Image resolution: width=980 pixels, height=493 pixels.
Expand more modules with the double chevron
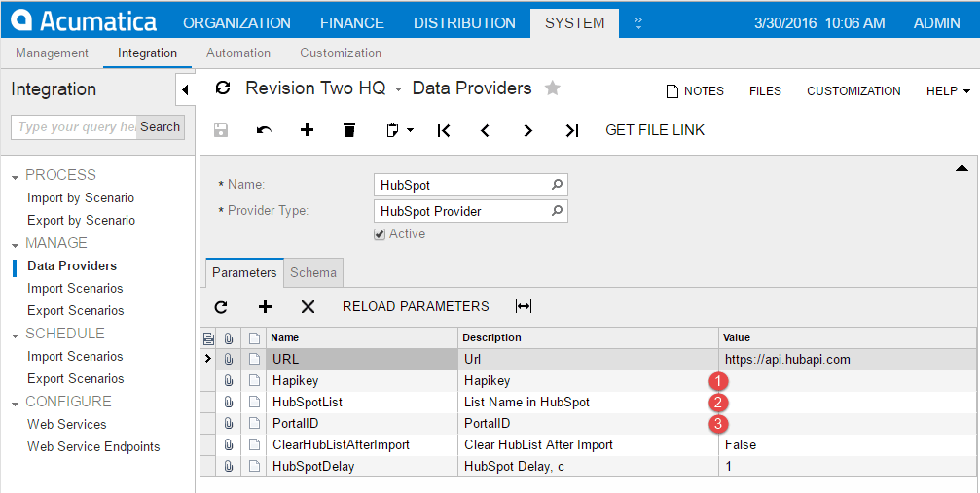[638, 23]
